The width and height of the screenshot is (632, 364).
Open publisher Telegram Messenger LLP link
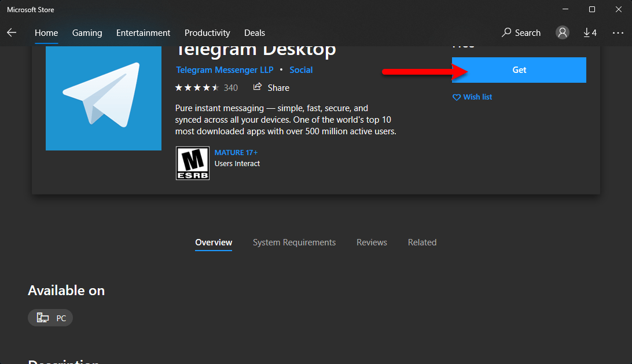pos(225,70)
